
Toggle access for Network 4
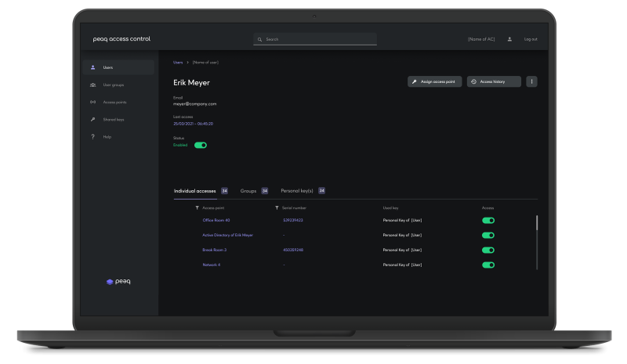point(488,265)
